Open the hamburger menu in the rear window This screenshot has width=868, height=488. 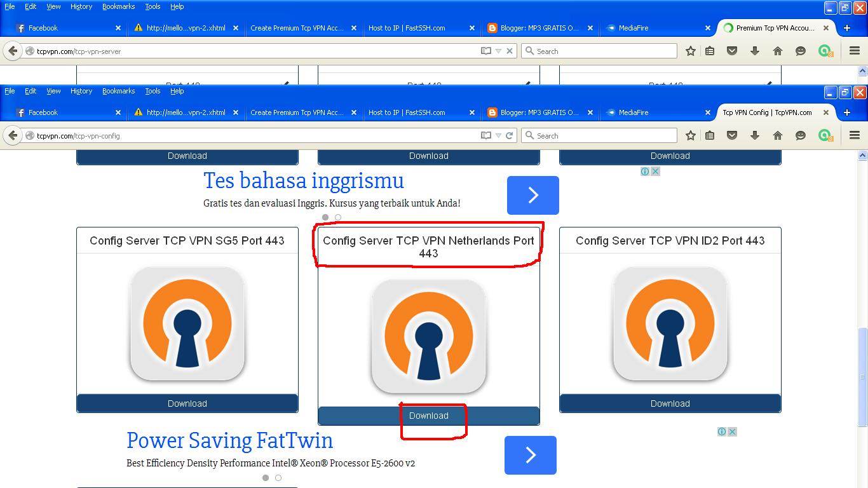pyautogui.click(x=855, y=51)
